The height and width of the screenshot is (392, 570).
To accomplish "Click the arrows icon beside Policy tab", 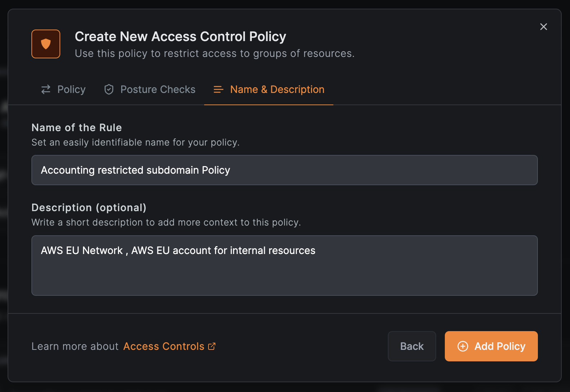I will [46, 89].
